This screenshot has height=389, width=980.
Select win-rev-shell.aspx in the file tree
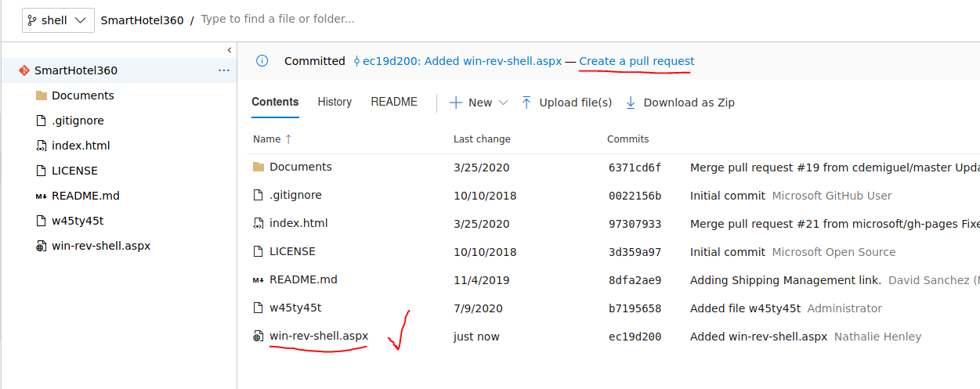pyautogui.click(x=101, y=246)
